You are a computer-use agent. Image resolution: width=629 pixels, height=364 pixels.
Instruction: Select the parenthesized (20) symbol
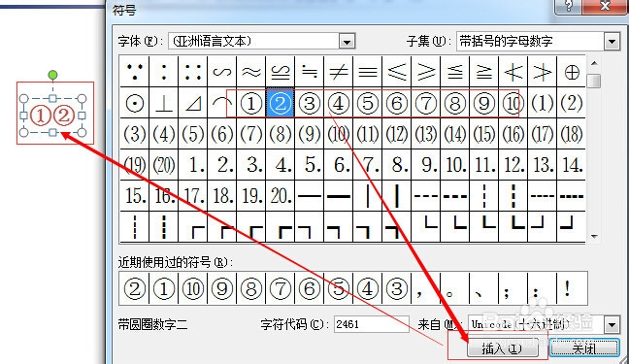click(x=164, y=165)
